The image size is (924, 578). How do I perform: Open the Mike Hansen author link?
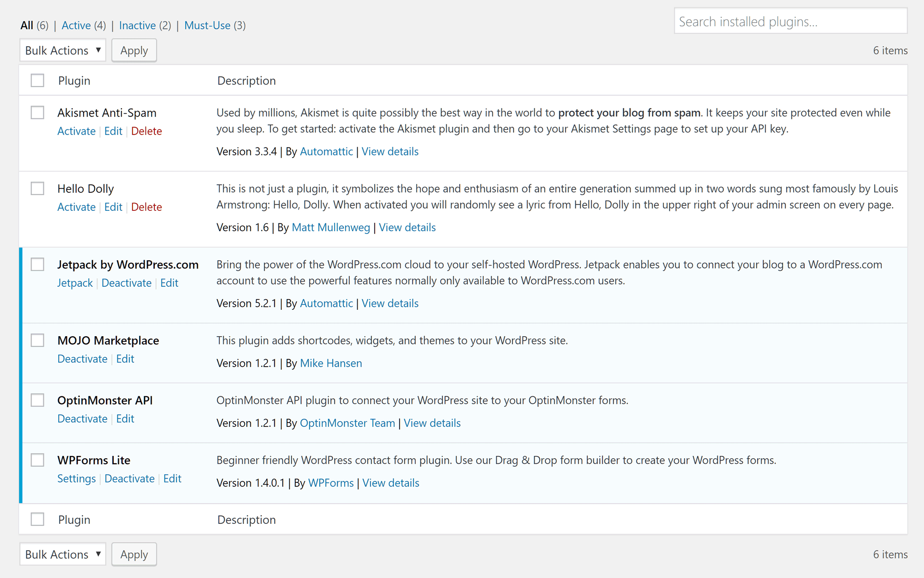coord(331,363)
